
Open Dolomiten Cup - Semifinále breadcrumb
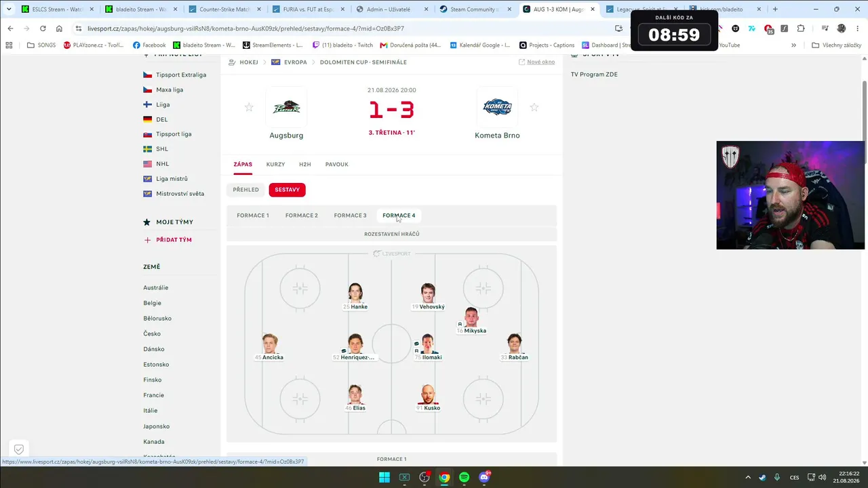[x=363, y=62]
